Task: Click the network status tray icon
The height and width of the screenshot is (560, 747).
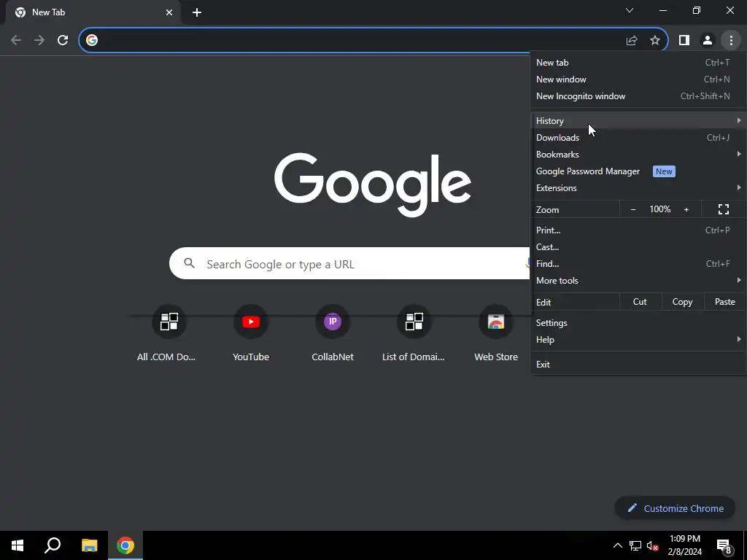Action: 635,545
